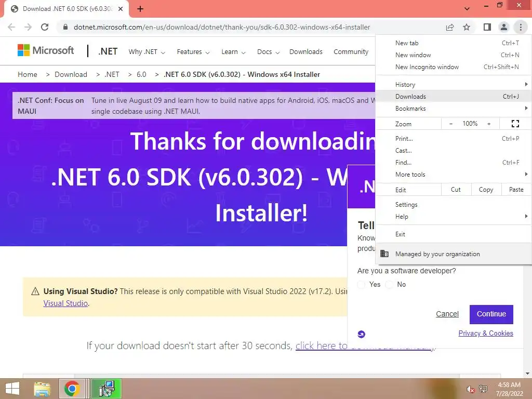The height and width of the screenshot is (399, 532).
Task: Open the Visual Studio link
Action: (65, 303)
